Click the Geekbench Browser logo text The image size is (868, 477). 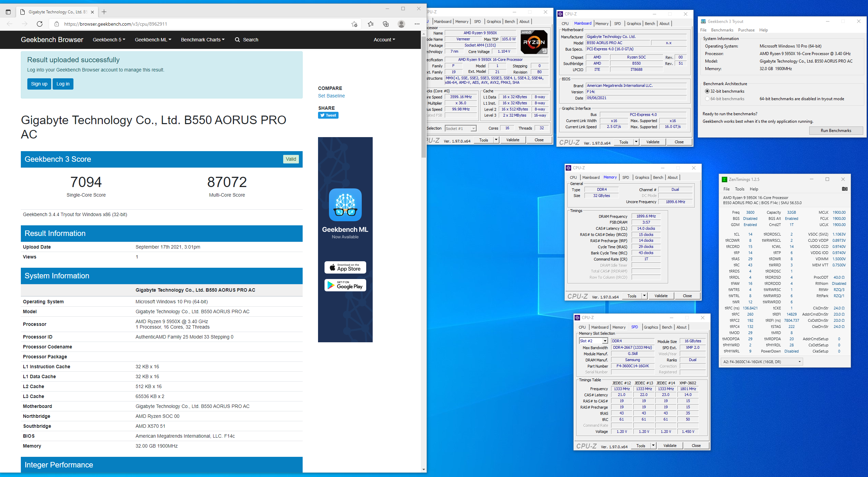(52, 40)
